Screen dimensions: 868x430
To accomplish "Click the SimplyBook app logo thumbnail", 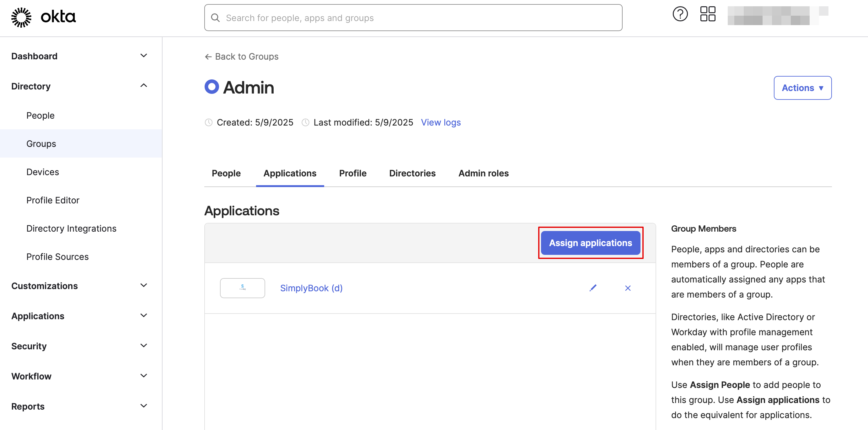I will tap(242, 288).
